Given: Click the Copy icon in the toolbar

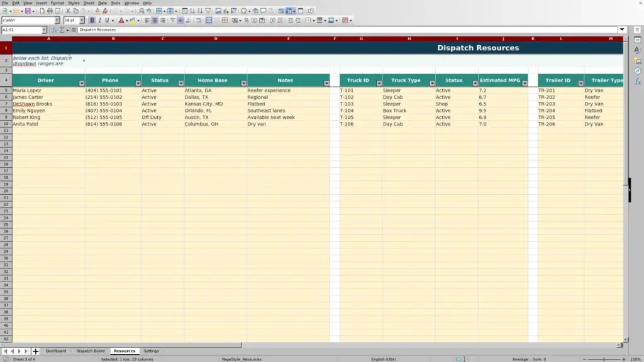Looking at the screenshot, I should coord(75,11).
